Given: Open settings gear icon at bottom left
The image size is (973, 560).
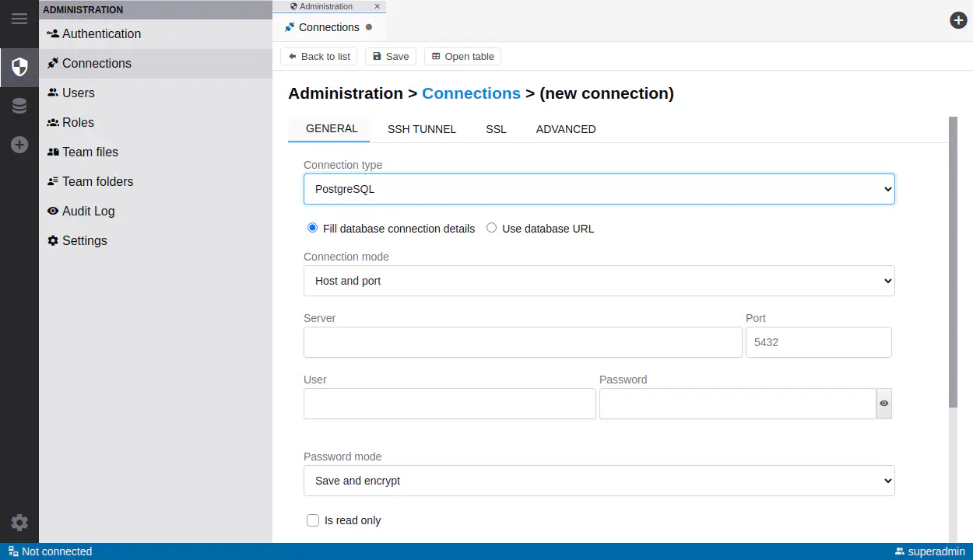Looking at the screenshot, I should [19, 523].
